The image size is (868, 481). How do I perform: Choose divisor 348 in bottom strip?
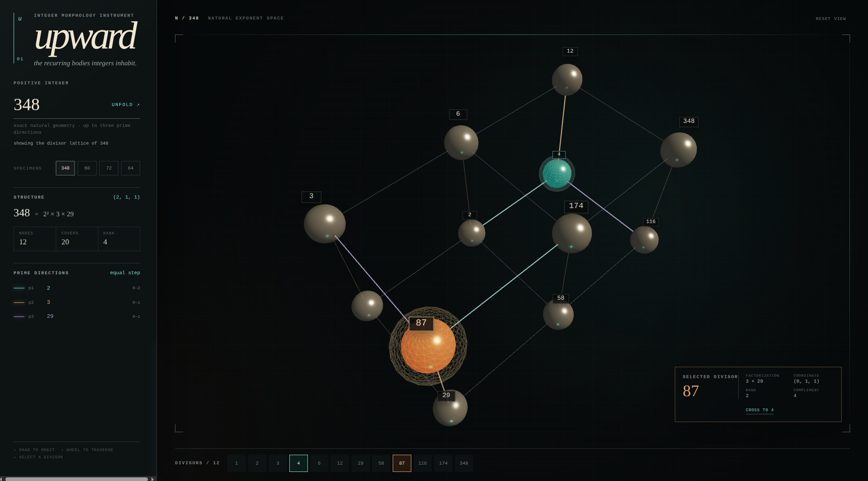coord(464,463)
